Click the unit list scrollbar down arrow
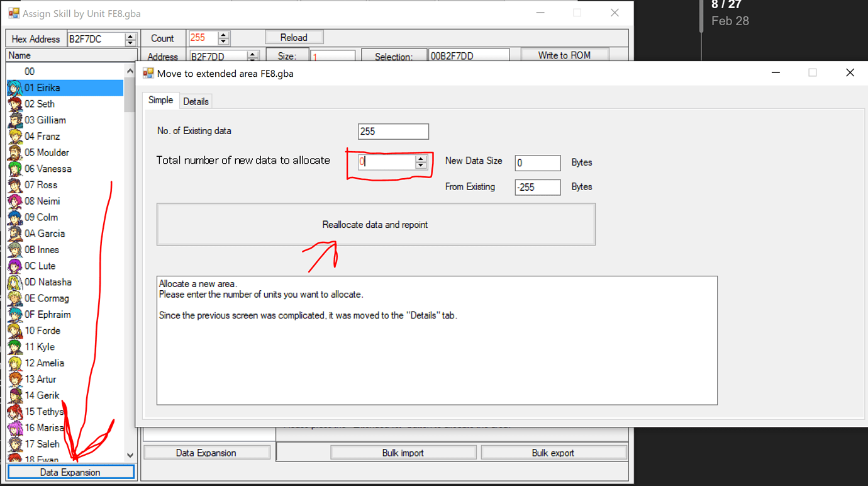The height and width of the screenshot is (486, 868). pos(130,455)
